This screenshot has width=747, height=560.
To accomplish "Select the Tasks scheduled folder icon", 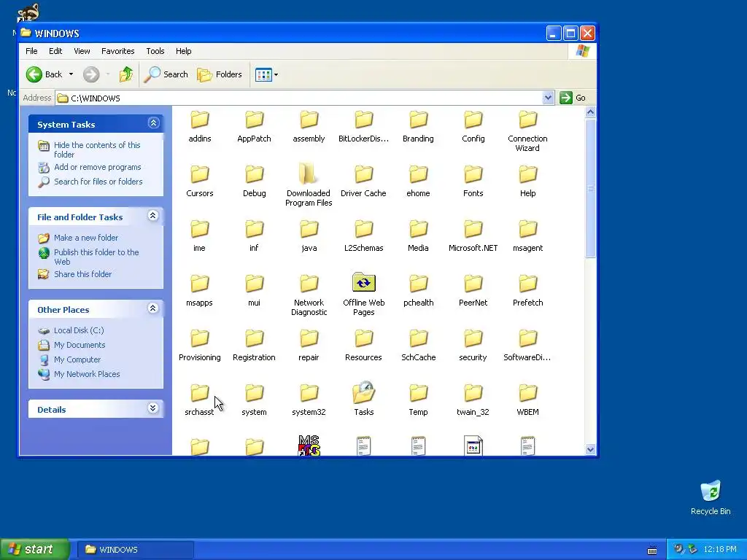I will click(x=363, y=392).
